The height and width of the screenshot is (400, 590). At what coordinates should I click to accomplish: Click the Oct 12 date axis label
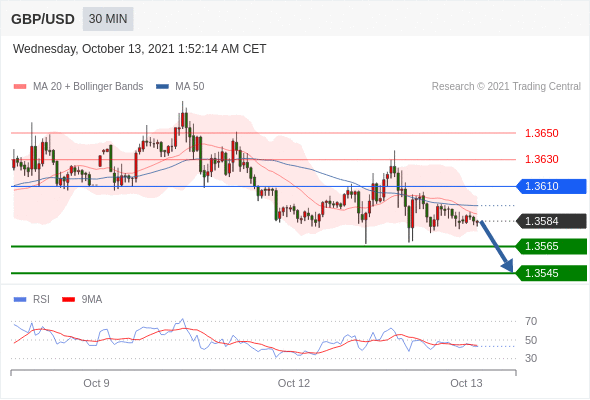[294, 383]
